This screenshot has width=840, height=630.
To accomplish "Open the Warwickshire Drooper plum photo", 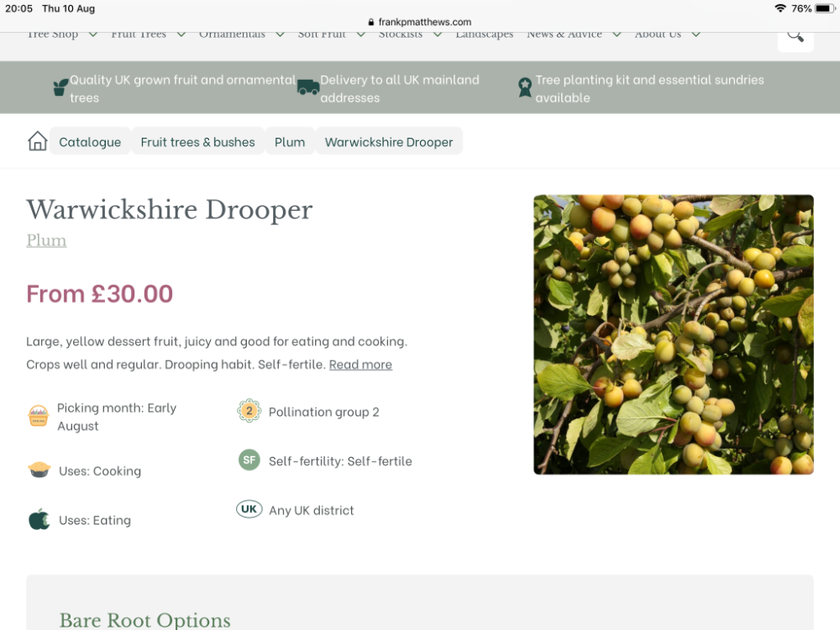I will tap(674, 334).
